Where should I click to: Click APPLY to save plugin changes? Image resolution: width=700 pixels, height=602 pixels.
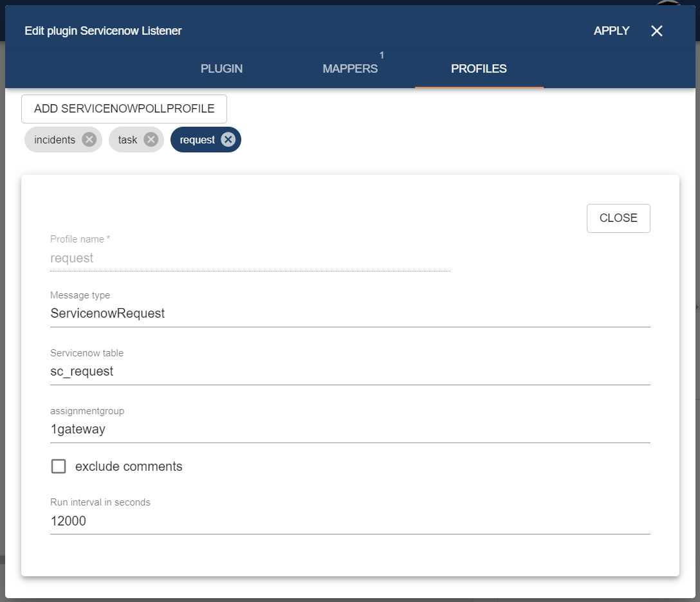click(611, 31)
